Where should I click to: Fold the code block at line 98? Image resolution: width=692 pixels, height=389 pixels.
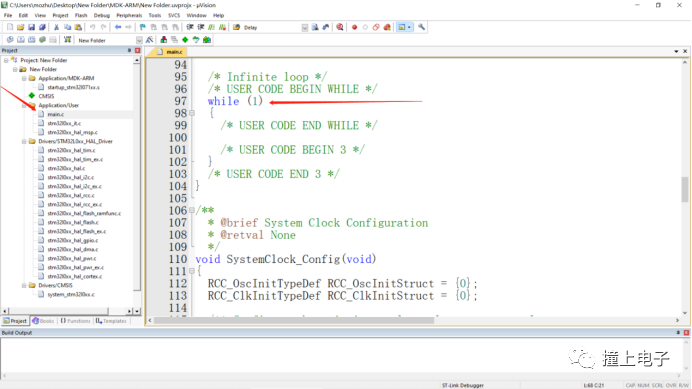[192, 113]
